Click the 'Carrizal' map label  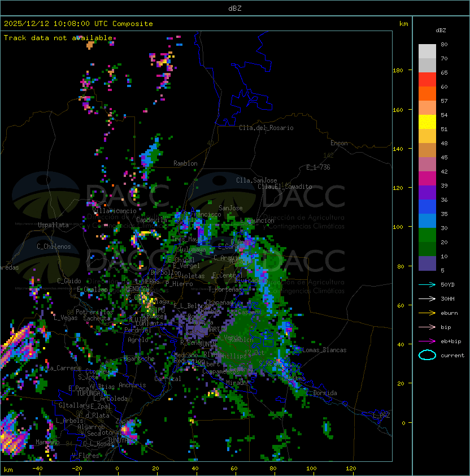168,379
